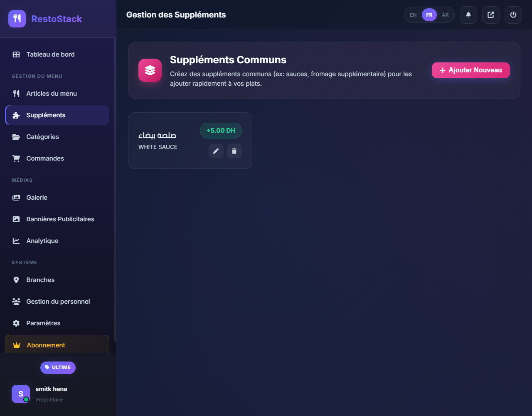Navigate to Commandes
Screen dimensions: 532x416
click(45, 158)
